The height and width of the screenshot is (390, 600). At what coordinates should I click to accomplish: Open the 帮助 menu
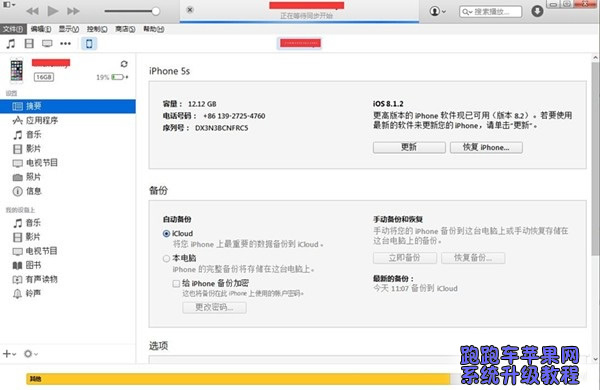(153, 29)
